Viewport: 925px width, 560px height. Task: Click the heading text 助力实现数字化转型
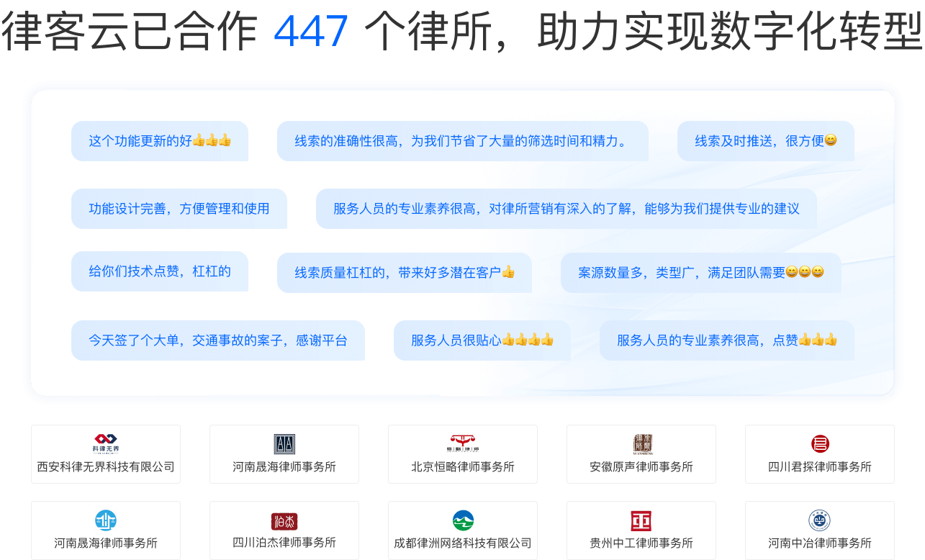(729, 32)
